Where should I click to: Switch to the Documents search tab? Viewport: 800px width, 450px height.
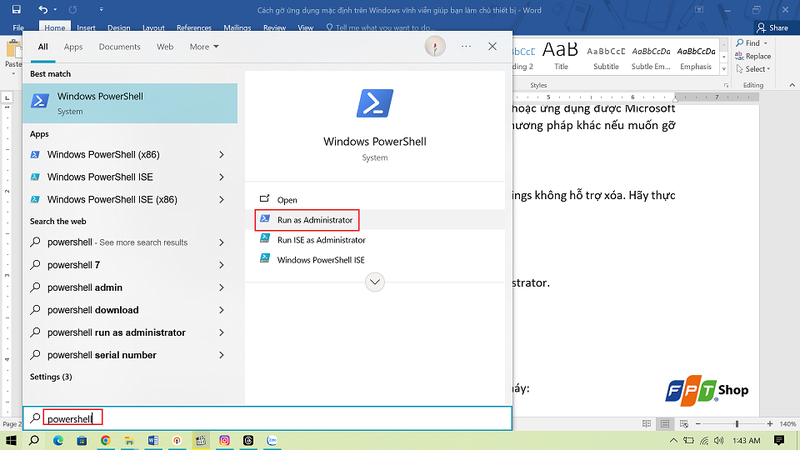click(119, 46)
